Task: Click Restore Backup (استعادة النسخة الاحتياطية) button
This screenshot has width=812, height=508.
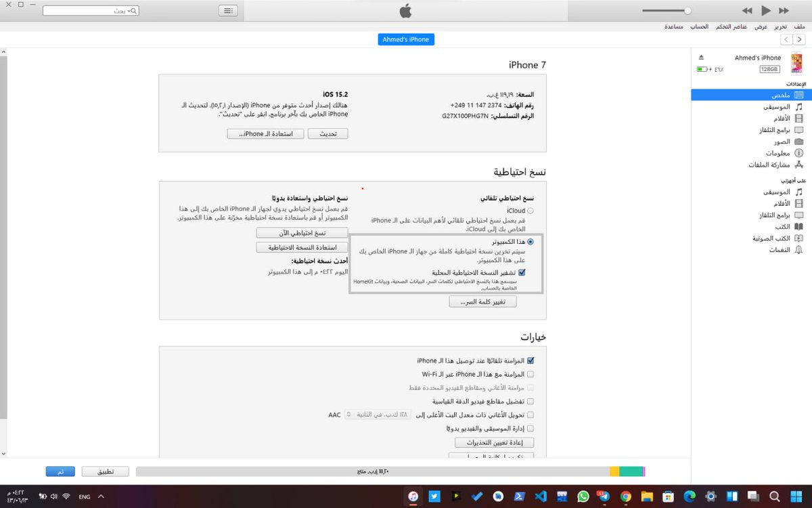Action: (302, 248)
